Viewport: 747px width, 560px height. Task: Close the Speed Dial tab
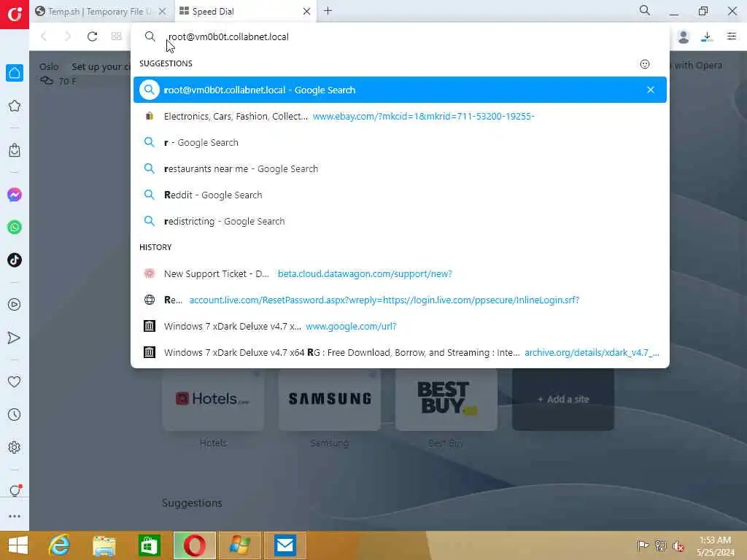tap(307, 12)
